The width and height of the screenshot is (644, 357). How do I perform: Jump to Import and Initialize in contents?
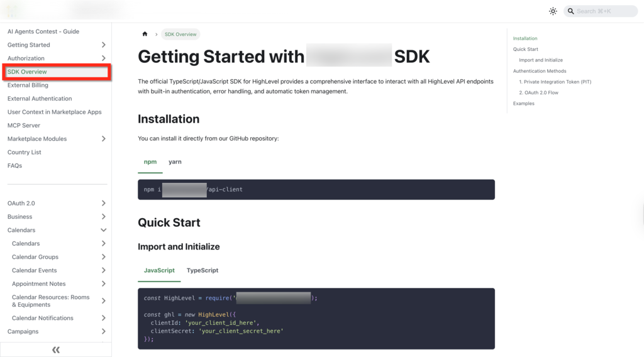[x=540, y=60]
